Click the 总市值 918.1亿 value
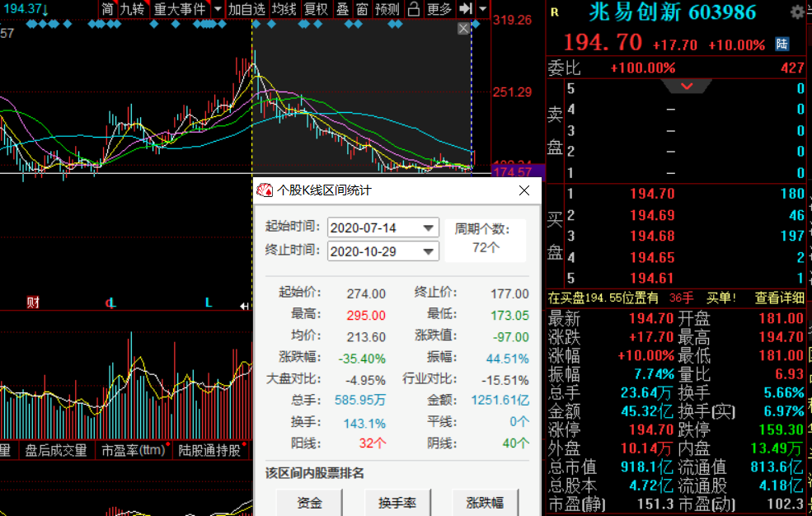812x516 pixels. coord(646,467)
